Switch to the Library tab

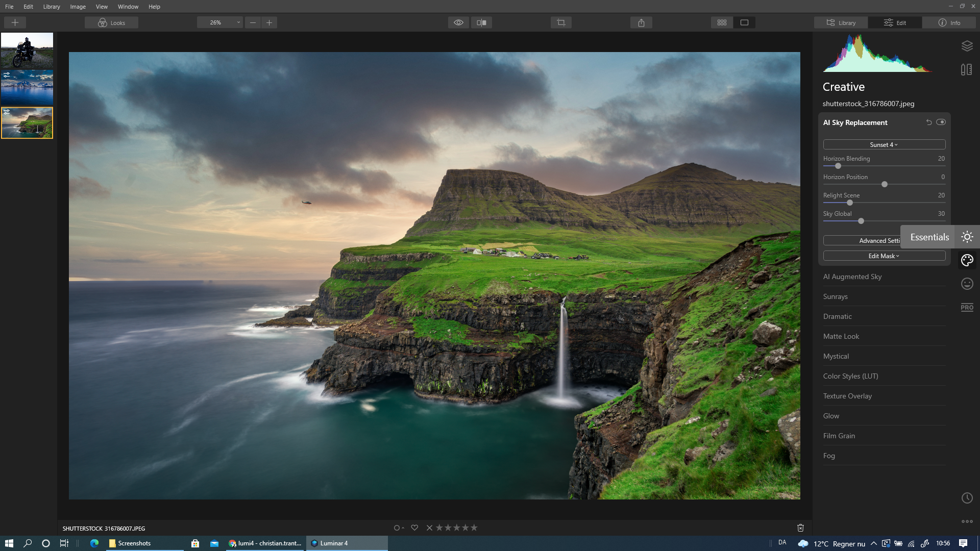(x=840, y=22)
